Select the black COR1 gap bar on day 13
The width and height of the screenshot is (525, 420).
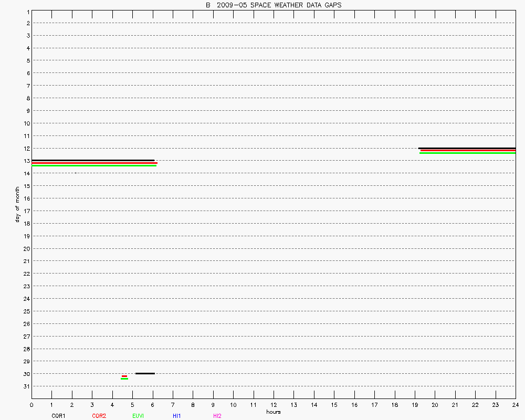[93, 160]
